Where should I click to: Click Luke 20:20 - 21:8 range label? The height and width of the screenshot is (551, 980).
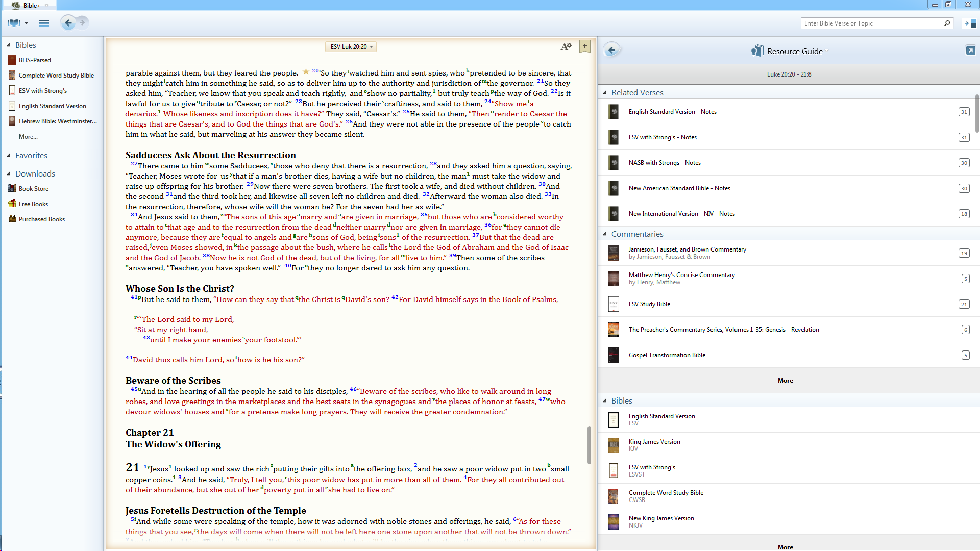[789, 74]
